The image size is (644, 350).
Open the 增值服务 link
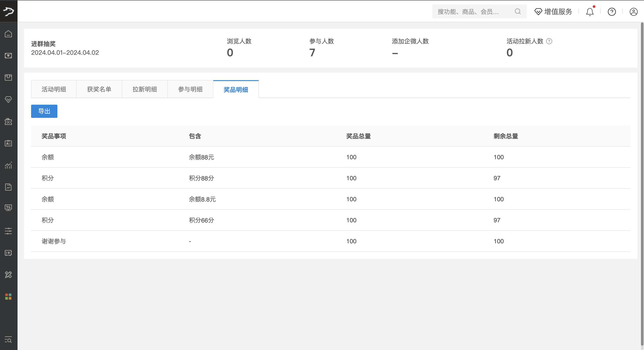point(553,12)
